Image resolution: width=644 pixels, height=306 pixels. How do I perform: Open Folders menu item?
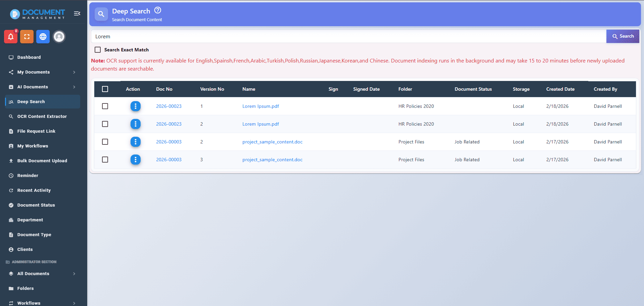[43, 289]
